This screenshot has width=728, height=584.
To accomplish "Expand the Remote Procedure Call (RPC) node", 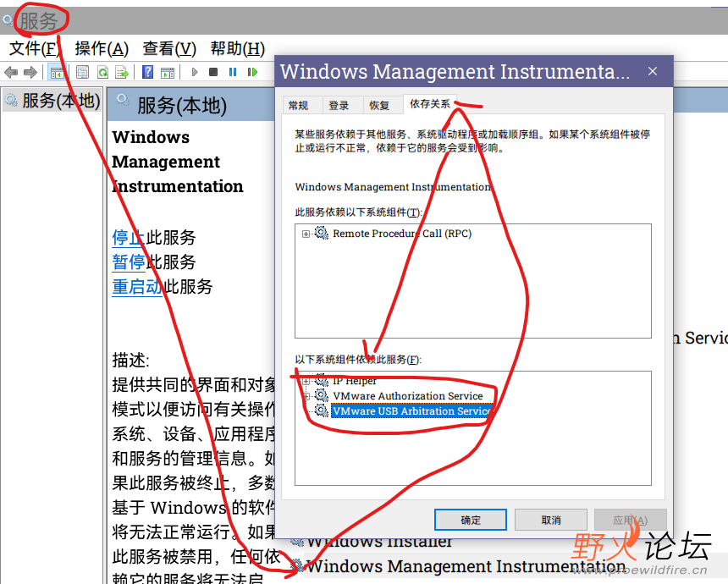I will point(306,234).
